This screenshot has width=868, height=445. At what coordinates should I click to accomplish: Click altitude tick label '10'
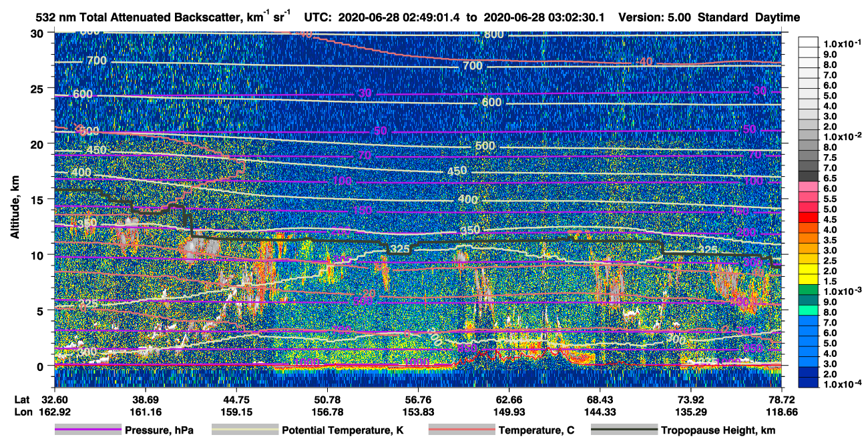(x=38, y=254)
